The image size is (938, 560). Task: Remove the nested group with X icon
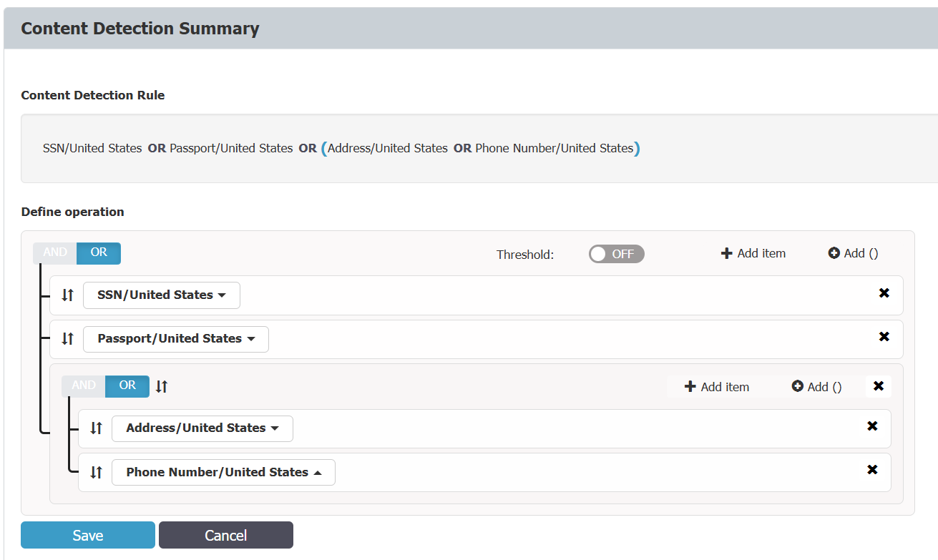(x=879, y=386)
